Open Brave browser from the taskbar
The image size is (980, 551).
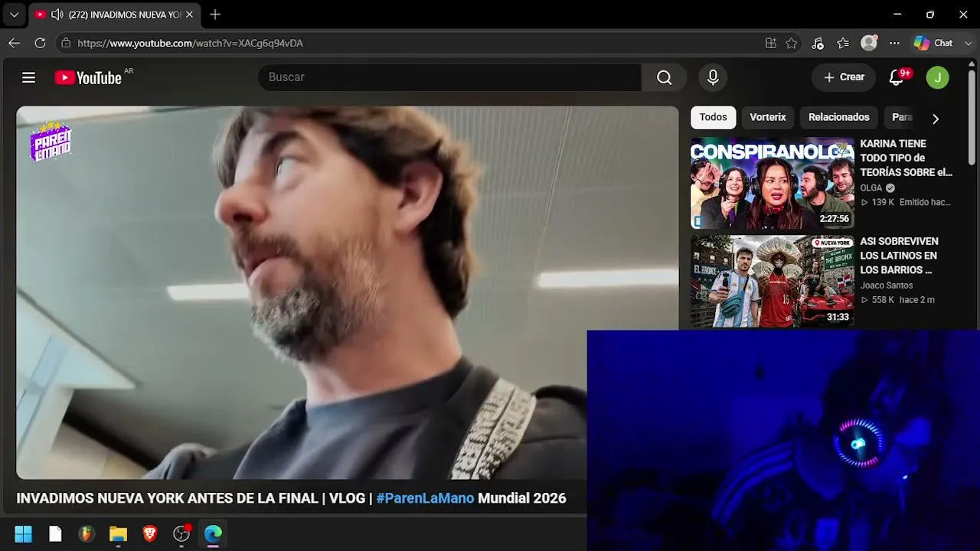[150, 533]
